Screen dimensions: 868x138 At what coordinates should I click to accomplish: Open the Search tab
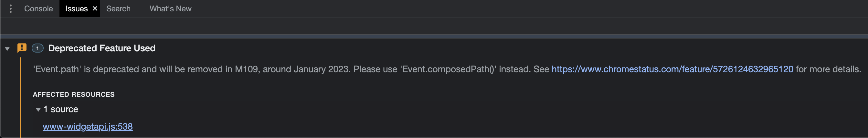click(x=118, y=9)
